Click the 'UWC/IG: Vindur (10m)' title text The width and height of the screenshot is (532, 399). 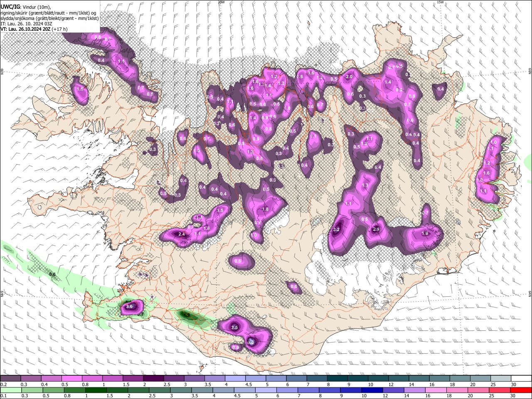(26, 7)
